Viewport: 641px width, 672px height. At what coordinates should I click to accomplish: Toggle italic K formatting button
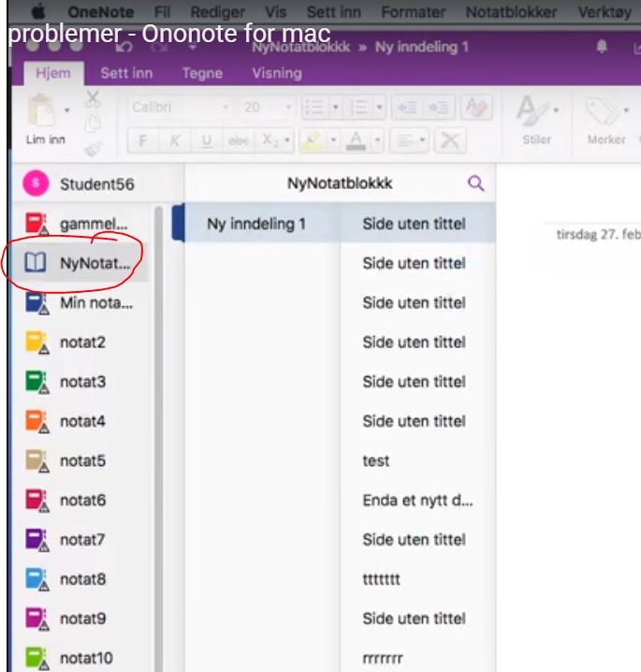[175, 140]
